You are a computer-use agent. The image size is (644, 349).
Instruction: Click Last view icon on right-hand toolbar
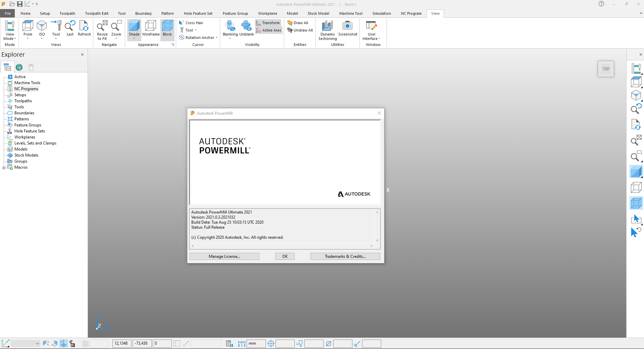636,109
